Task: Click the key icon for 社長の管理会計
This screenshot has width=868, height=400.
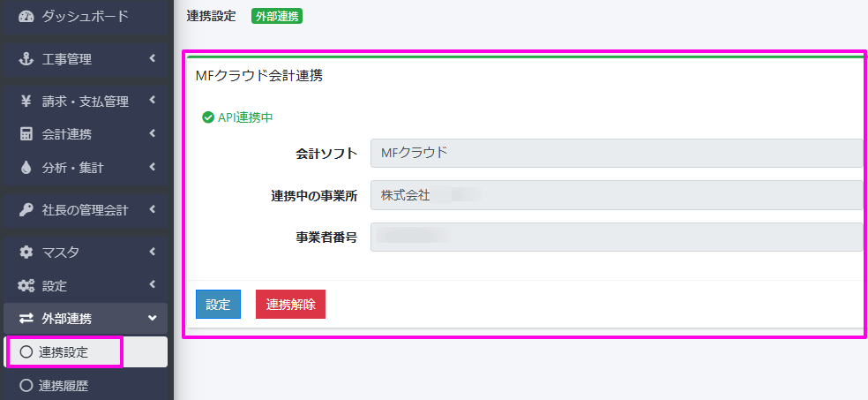Action: [x=26, y=209]
